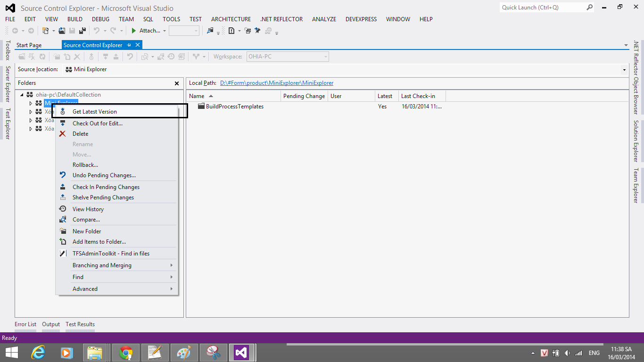This screenshot has width=644, height=362.
Task: Click the Save All toolbar icon
Action: tap(83, 31)
